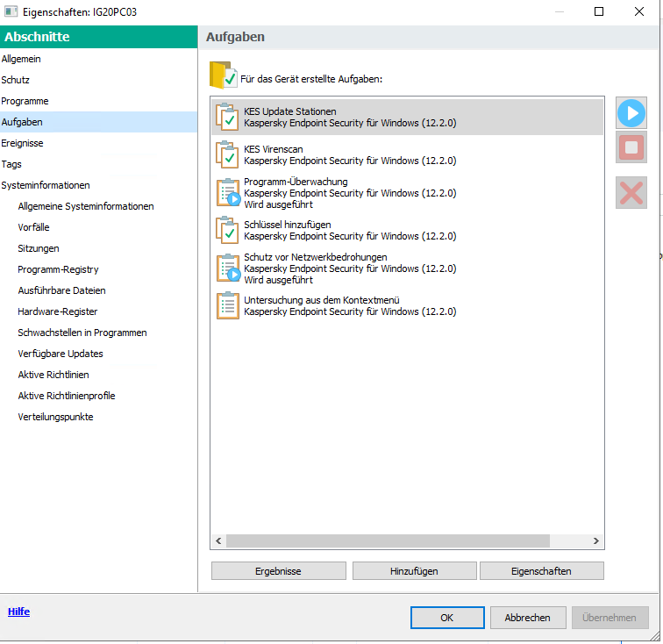663x644 pixels.
Task: Click the Schlüssel hinzufügen clipboard icon
Action: click(227, 230)
